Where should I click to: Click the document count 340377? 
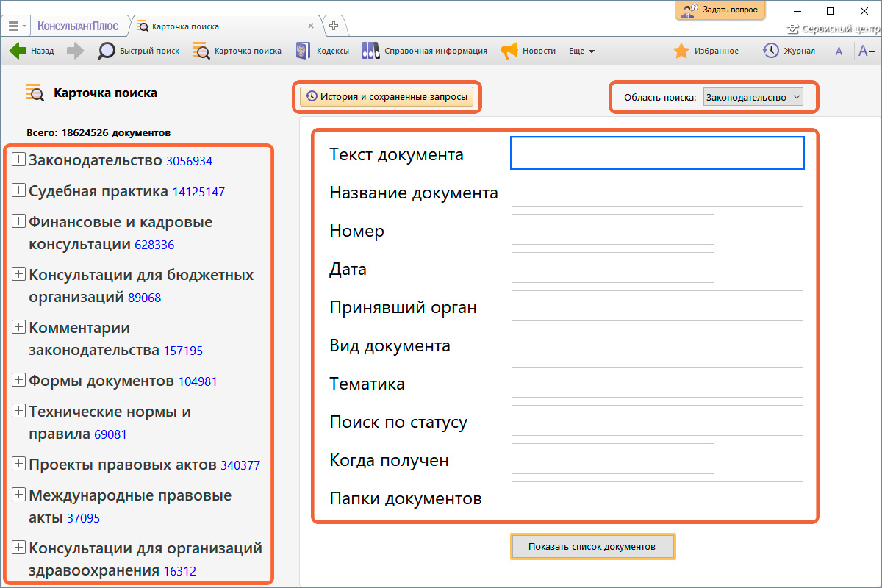(240, 465)
